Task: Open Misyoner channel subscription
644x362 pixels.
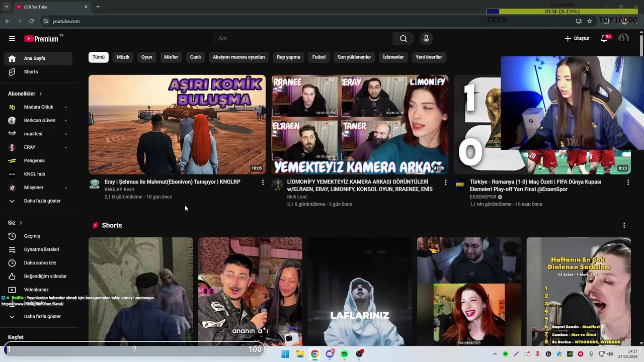Action: (x=38, y=188)
